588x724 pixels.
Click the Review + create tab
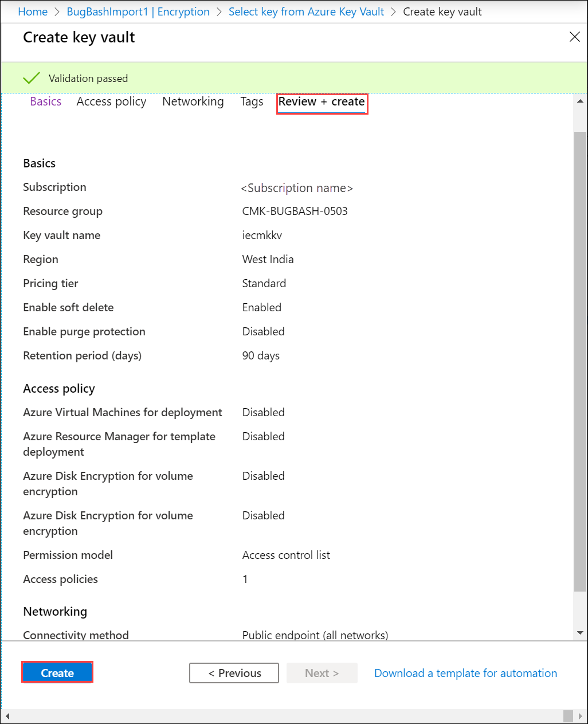pyautogui.click(x=322, y=103)
